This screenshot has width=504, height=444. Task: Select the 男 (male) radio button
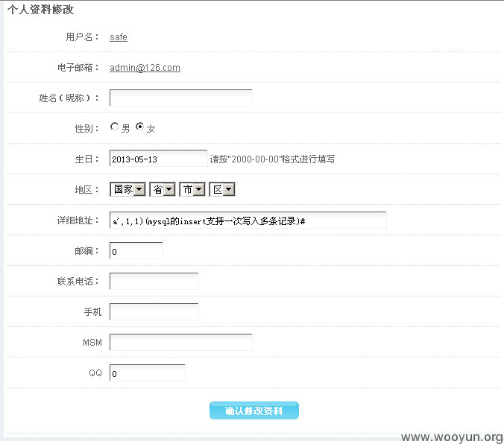point(114,127)
